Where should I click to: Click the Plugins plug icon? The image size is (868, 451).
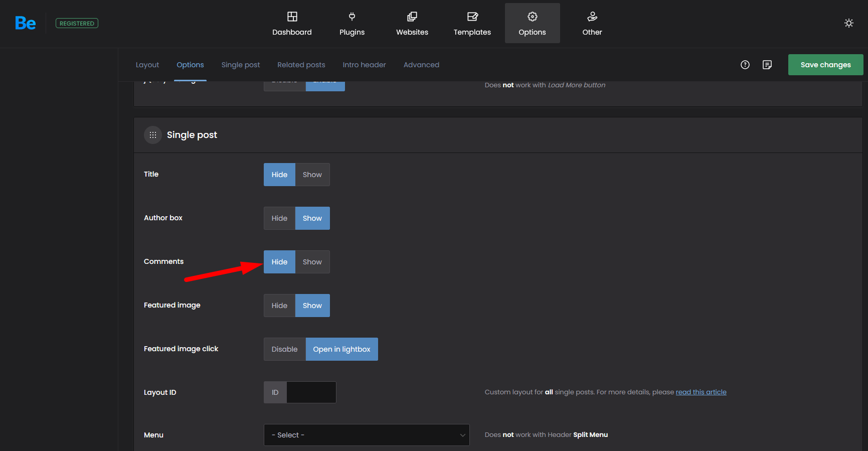click(x=352, y=17)
